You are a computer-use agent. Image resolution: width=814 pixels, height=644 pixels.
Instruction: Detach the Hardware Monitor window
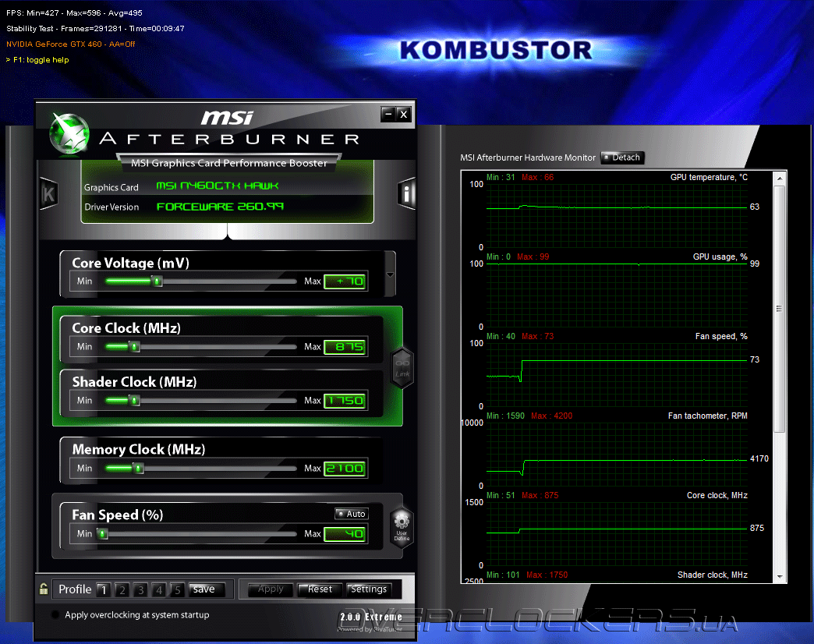click(x=622, y=157)
